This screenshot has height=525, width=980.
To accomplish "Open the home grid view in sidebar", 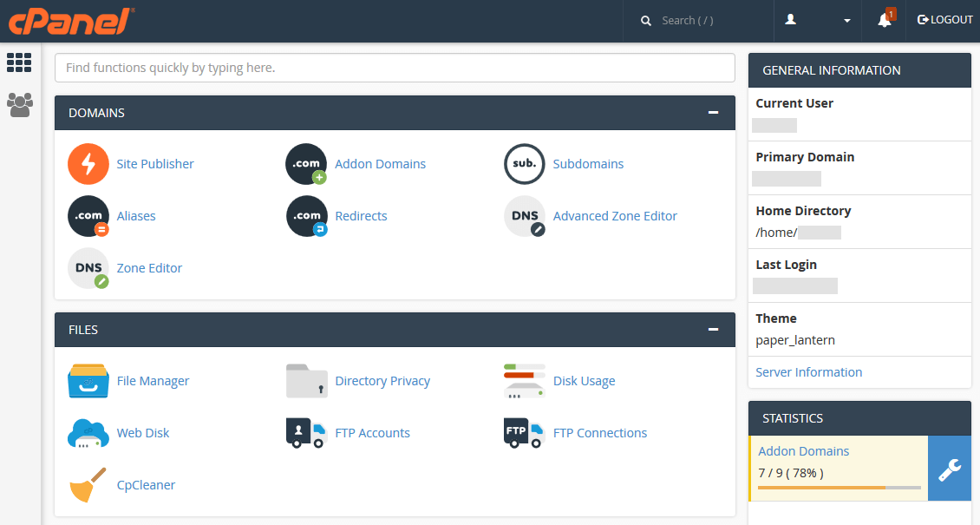I will pos(19,62).
